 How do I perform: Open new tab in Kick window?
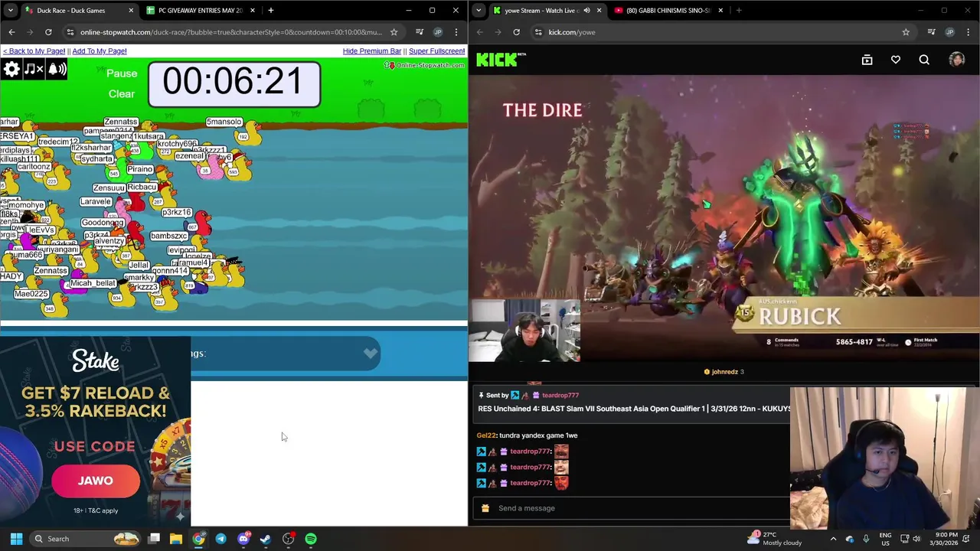pyautogui.click(x=739, y=11)
